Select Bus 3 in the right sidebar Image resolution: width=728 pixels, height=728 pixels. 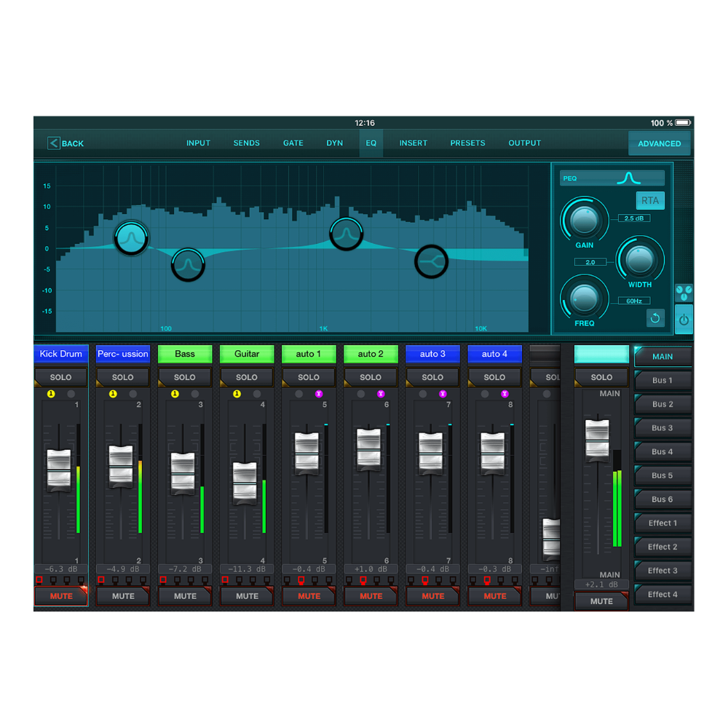coord(662,428)
